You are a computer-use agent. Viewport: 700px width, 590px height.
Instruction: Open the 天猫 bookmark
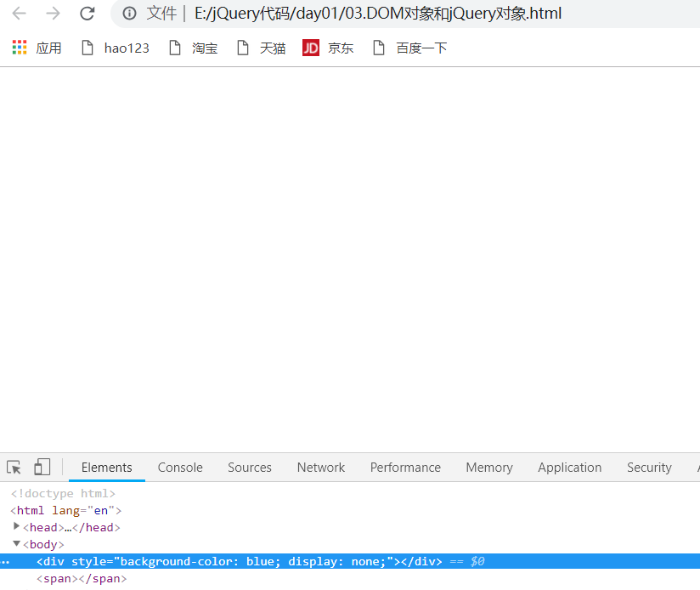pyautogui.click(x=261, y=48)
